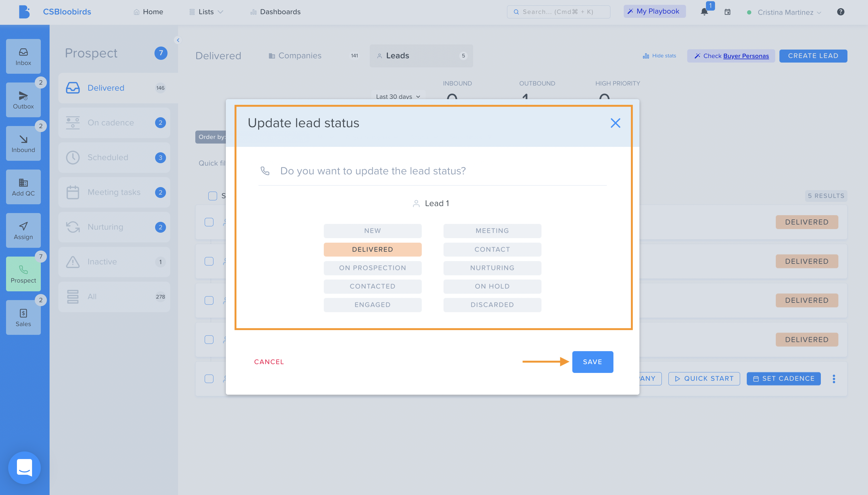Click the SAVE button

coord(593,362)
